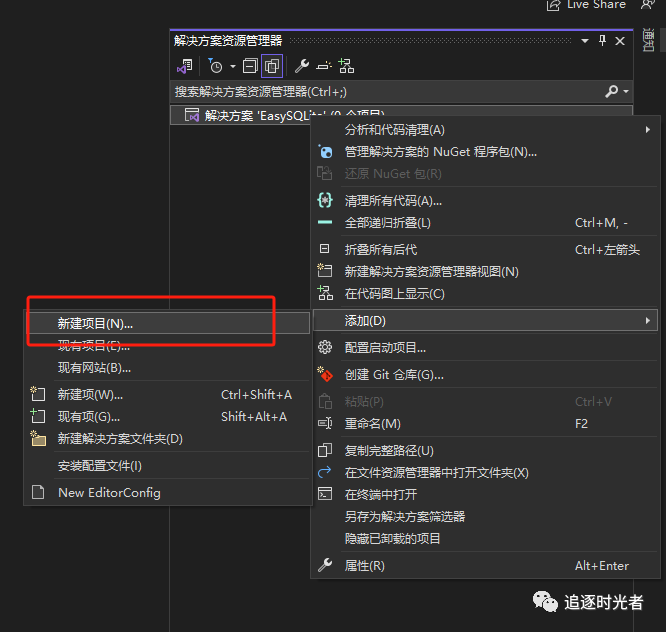This screenshot has width=666, height=632.
Task: Click the wrench Properties toolbar icon
Action: 301,66
